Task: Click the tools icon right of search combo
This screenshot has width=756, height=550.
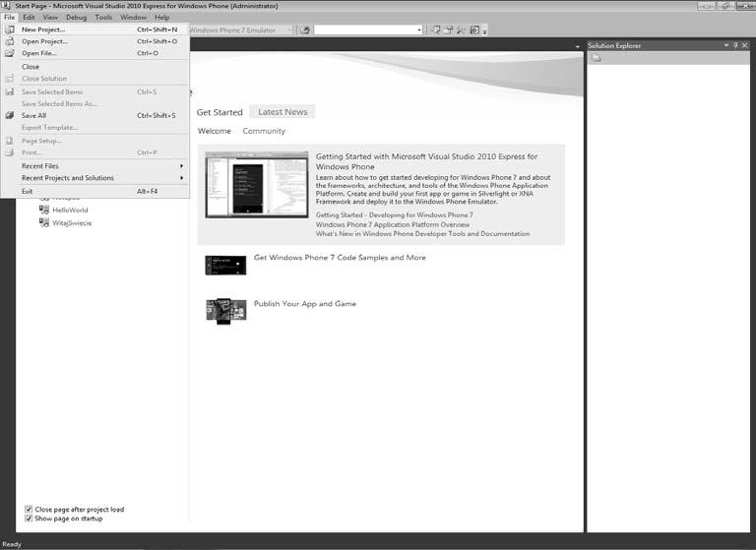Action: (x=461, y=30)
